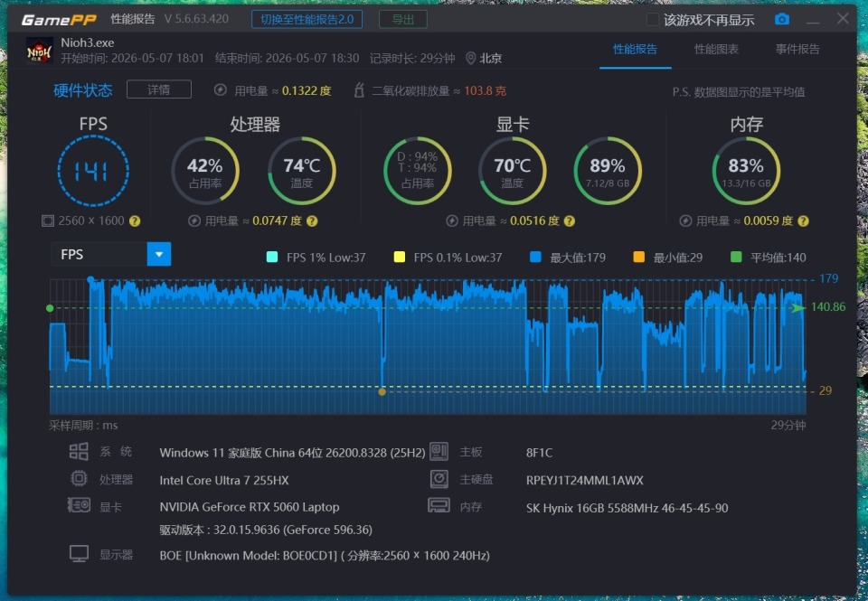Click the 硬件状态 heading
The image size is (868, 601).
83,90
